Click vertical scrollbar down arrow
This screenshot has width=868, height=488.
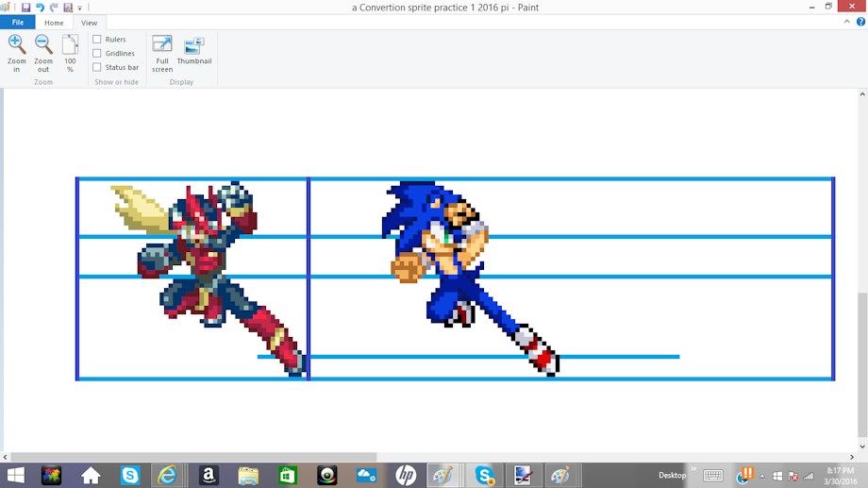(862, 446)
